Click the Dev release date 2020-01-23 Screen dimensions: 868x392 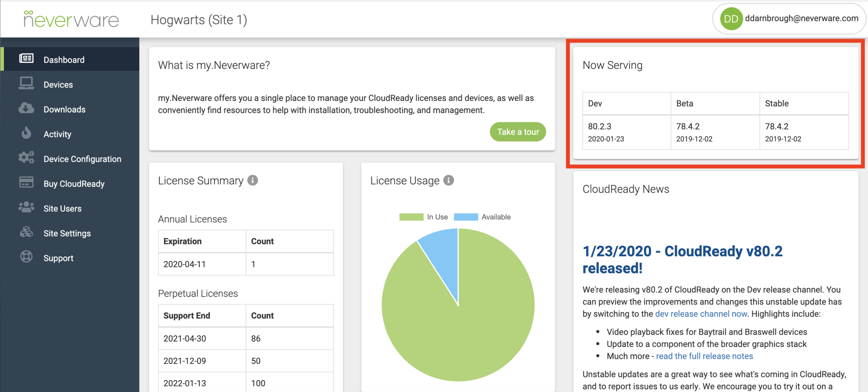pyautogui.click(x=606, y=139)
